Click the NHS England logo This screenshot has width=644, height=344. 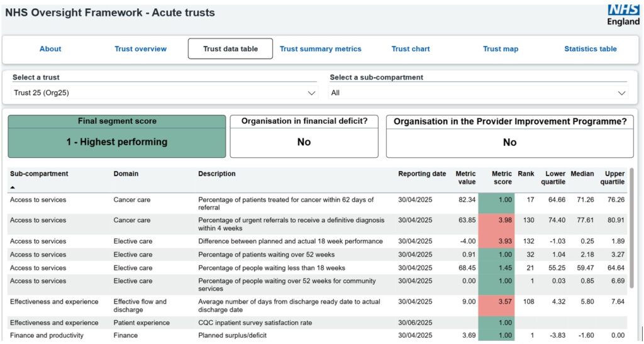pos(623,14)
